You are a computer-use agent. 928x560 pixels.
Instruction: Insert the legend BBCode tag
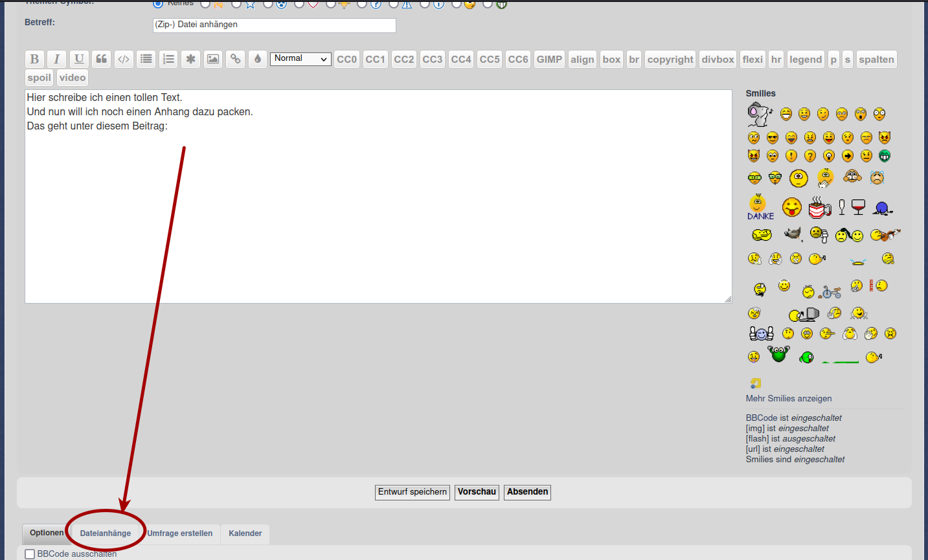(806, 60)
